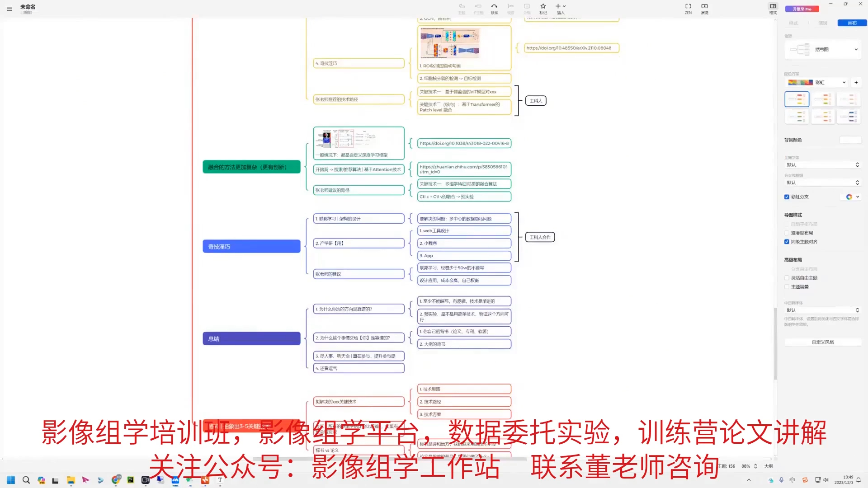Select the second color theme thumbnail in top row
This screenshot has height=488, width=868.
[x=823, y=99]
